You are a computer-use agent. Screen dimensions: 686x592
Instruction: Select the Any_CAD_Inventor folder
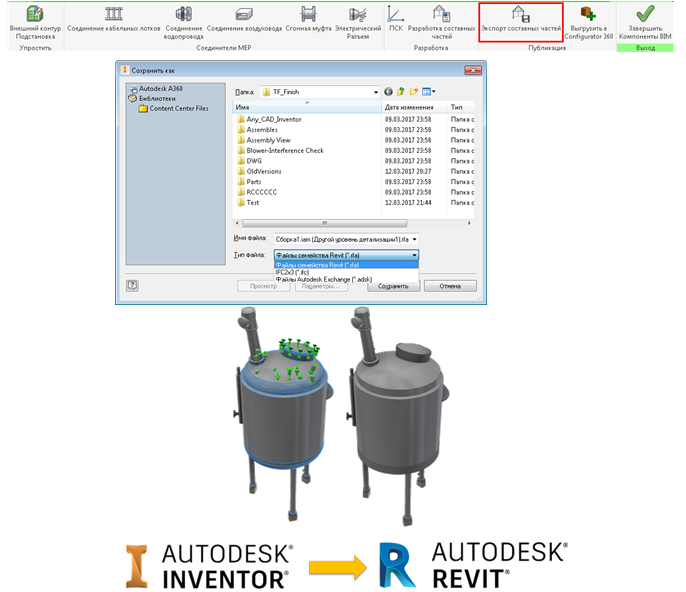[x=269, y=119]
